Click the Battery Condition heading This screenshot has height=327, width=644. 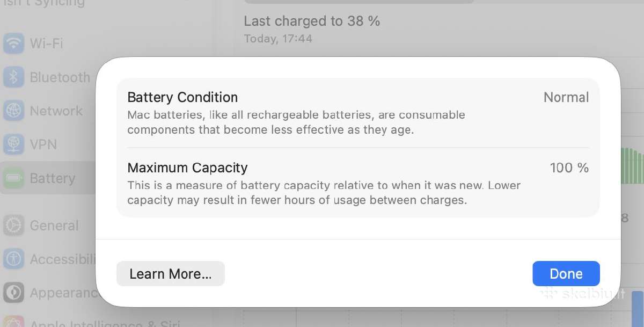click(182, 97)
